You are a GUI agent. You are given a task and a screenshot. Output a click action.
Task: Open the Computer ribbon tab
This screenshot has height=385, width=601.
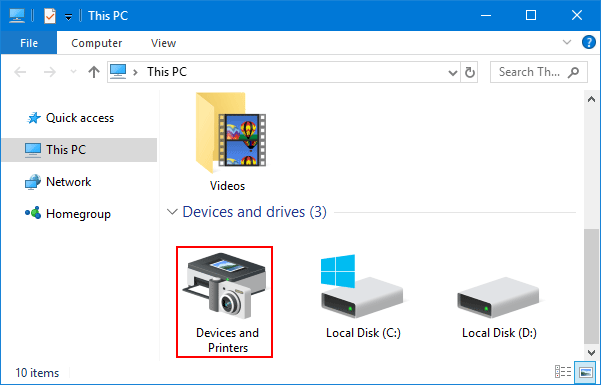[x=97, y=43]
